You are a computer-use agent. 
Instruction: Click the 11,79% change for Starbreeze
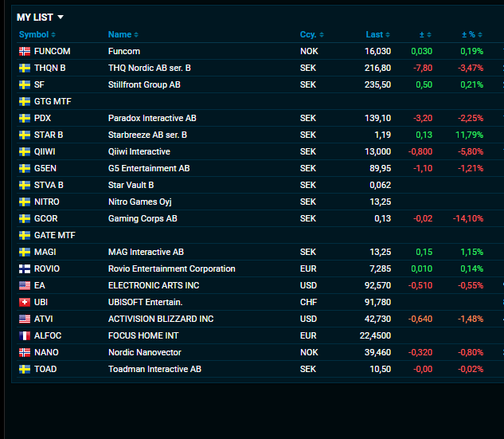click(x=469, y=135)
